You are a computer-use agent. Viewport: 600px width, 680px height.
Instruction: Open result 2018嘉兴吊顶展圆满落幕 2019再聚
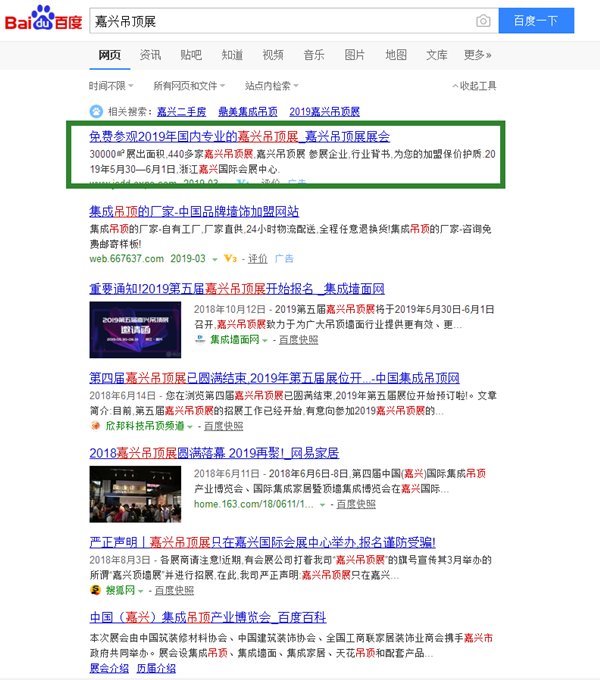pos(214,453)
